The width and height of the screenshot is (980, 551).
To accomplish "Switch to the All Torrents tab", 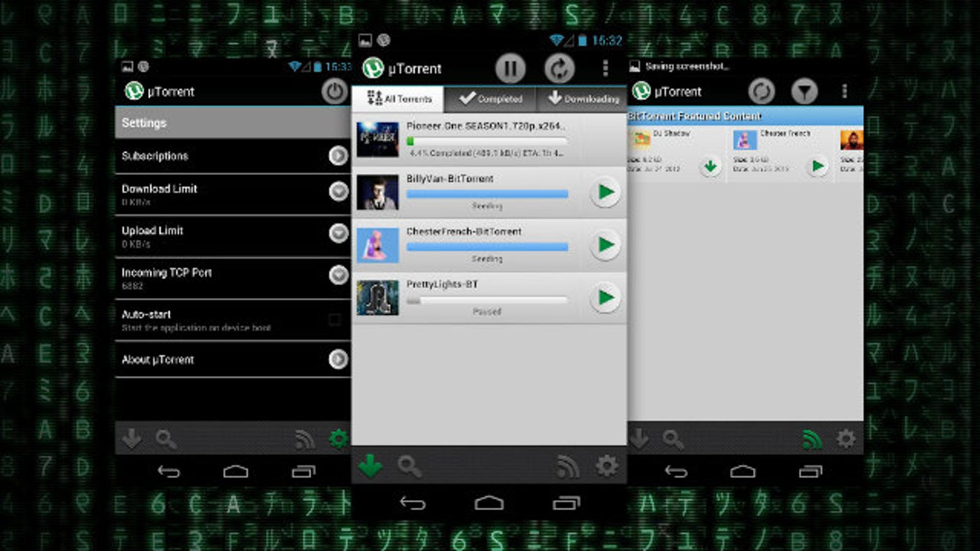I will pos(398,99).
